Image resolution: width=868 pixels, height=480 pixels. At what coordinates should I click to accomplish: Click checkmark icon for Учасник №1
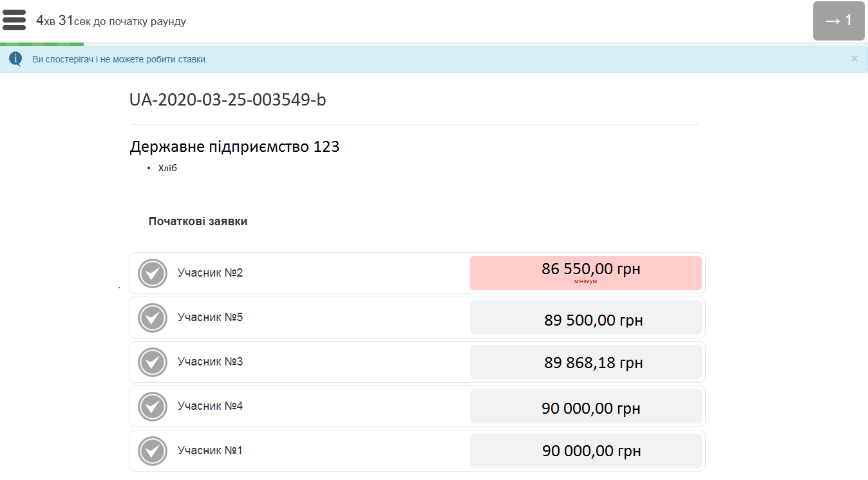(153, 451)
